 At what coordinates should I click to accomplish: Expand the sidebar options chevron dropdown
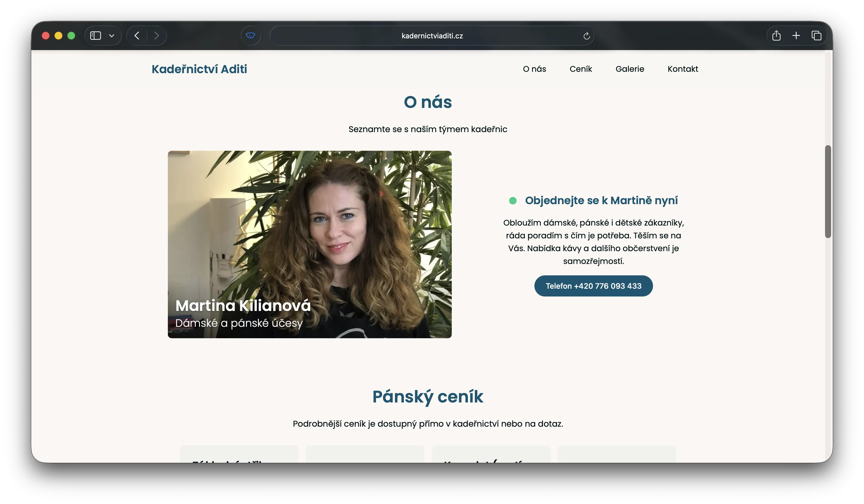(111, 36)
